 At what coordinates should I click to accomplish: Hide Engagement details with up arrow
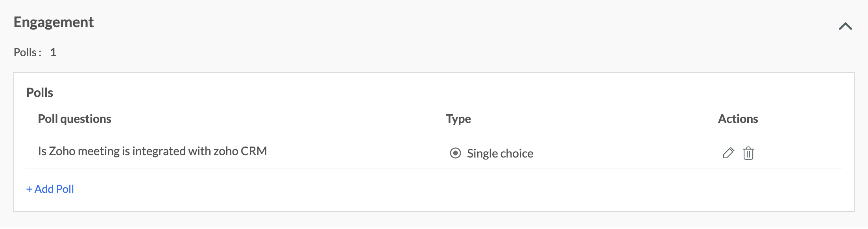(845, 26)
